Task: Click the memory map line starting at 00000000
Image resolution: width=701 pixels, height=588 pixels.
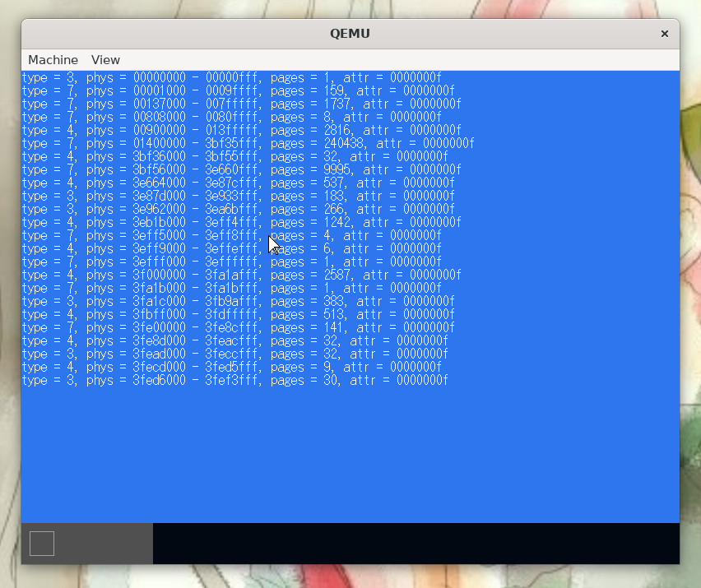Action: [x=230, y=78]
